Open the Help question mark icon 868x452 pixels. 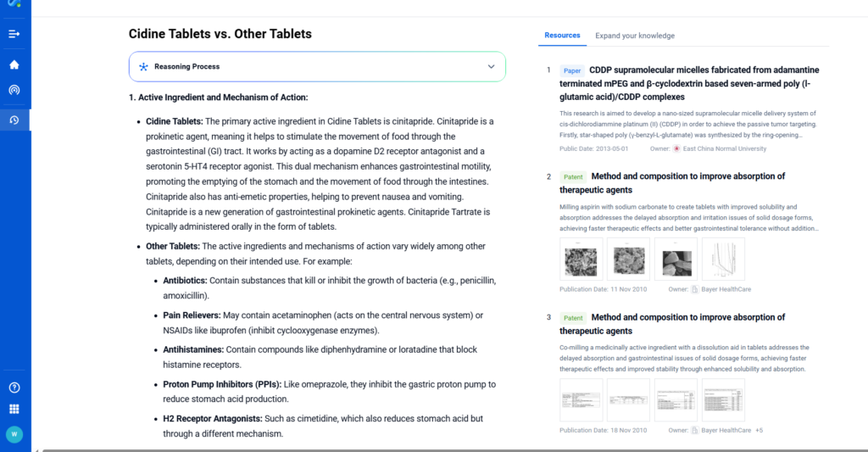(14, 388)
